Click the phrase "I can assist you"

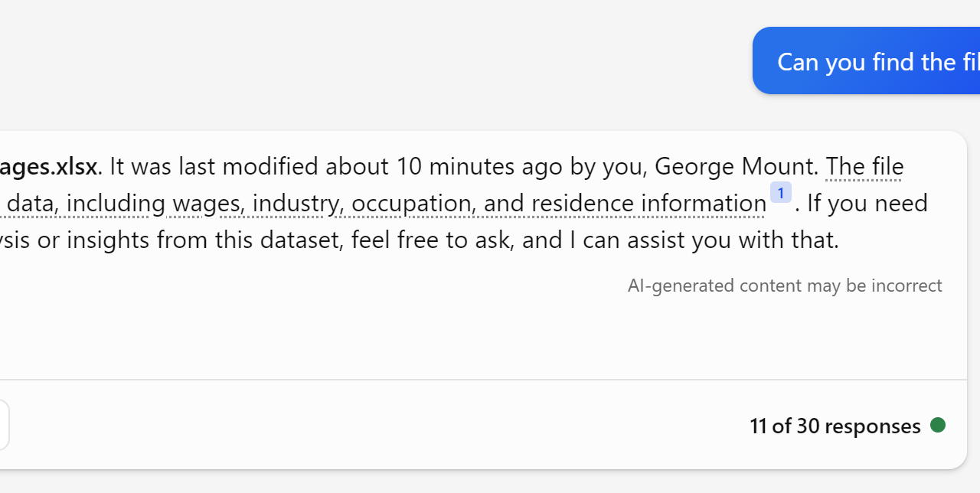click(x=605, y=240)
